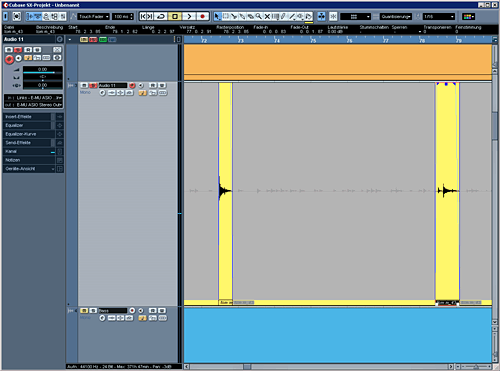Toggle Inspector mute button
Viewport: 500px width, 371px height.
8,50
